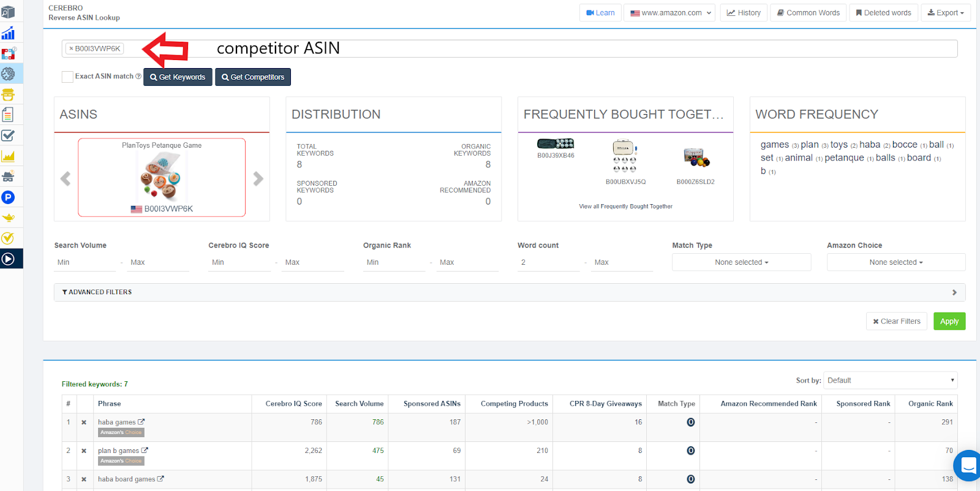This screenshot has height=491, width=980.
Task: Open the Match Type dropdown
Action: coord(741,262)
